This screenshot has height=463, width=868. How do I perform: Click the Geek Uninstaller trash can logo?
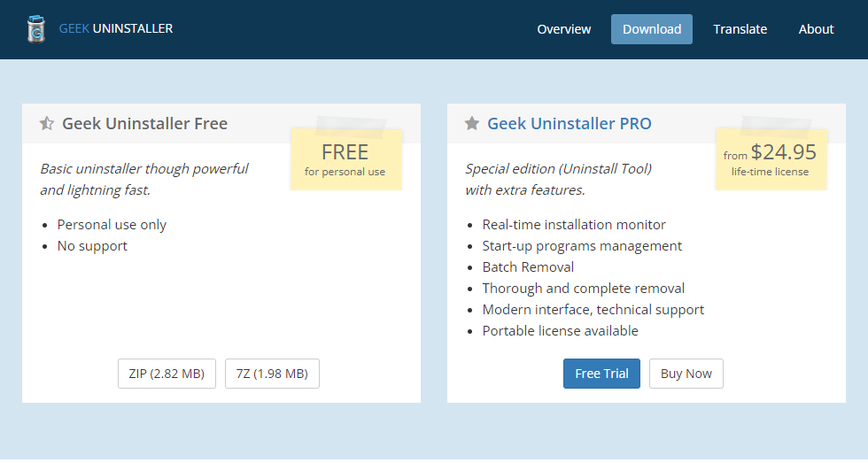[x=36, y=28]
